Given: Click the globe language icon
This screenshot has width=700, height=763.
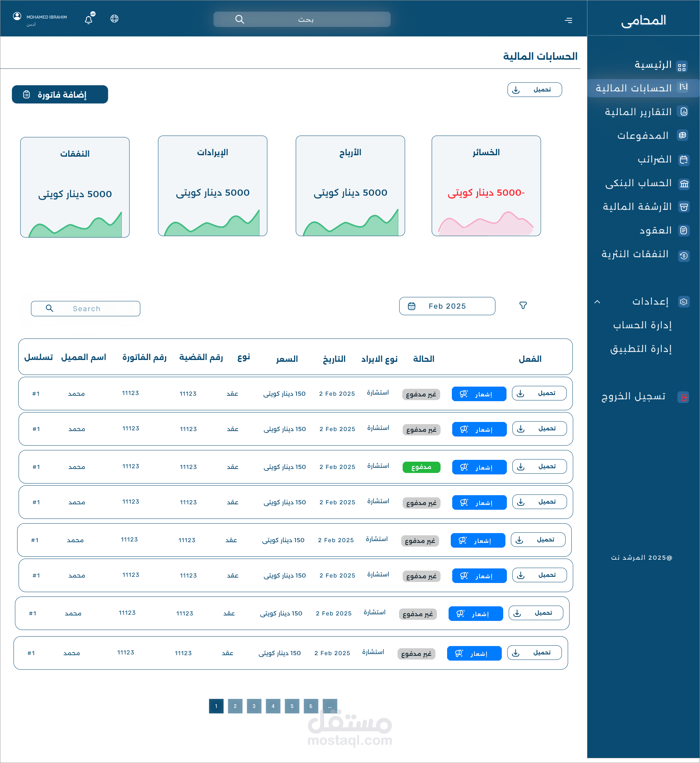Looking at the screenshot, I should pyautogui.click(x=114, y=18).
